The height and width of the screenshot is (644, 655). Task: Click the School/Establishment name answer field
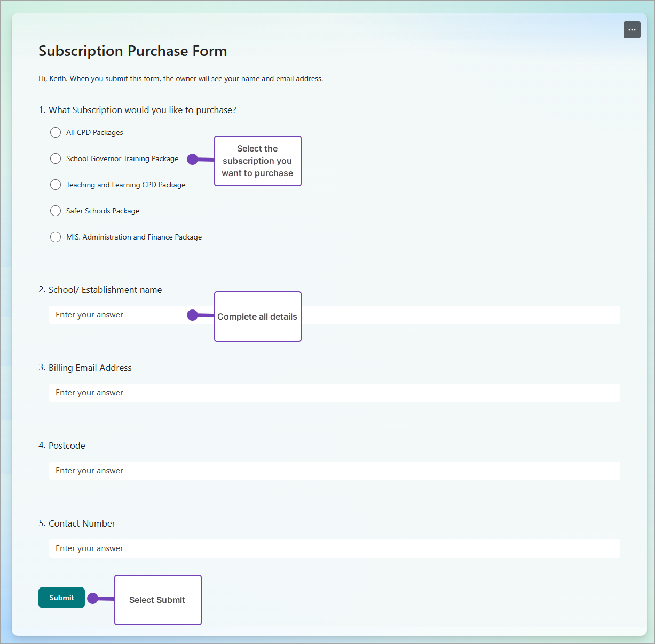(x=117, y=315)
